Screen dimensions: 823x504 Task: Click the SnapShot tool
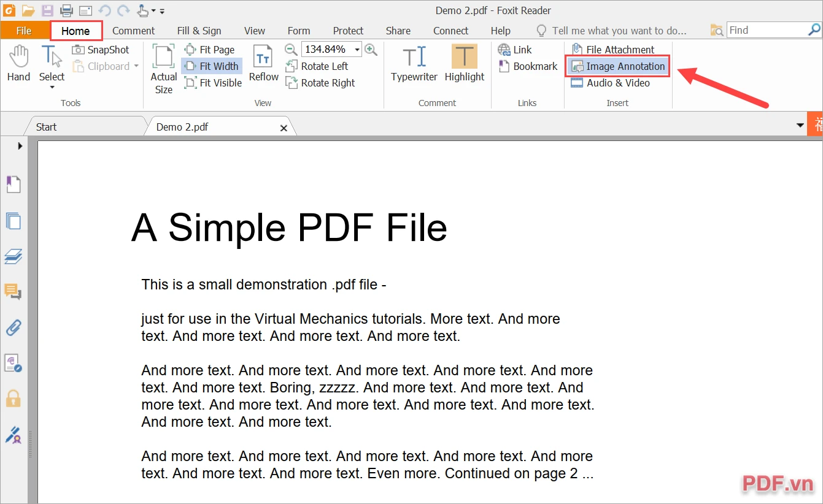point(101,50)
